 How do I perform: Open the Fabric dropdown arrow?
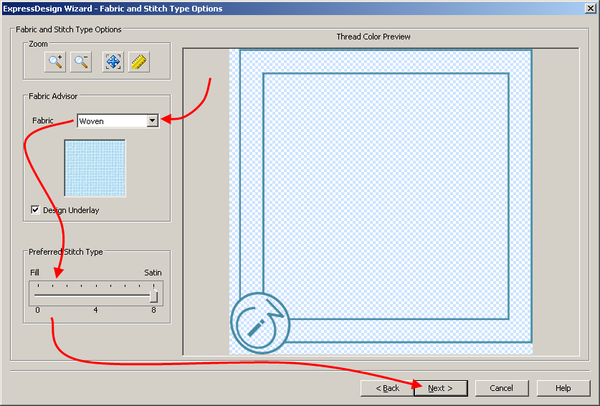pyautogui.click(x=152, y=121)
